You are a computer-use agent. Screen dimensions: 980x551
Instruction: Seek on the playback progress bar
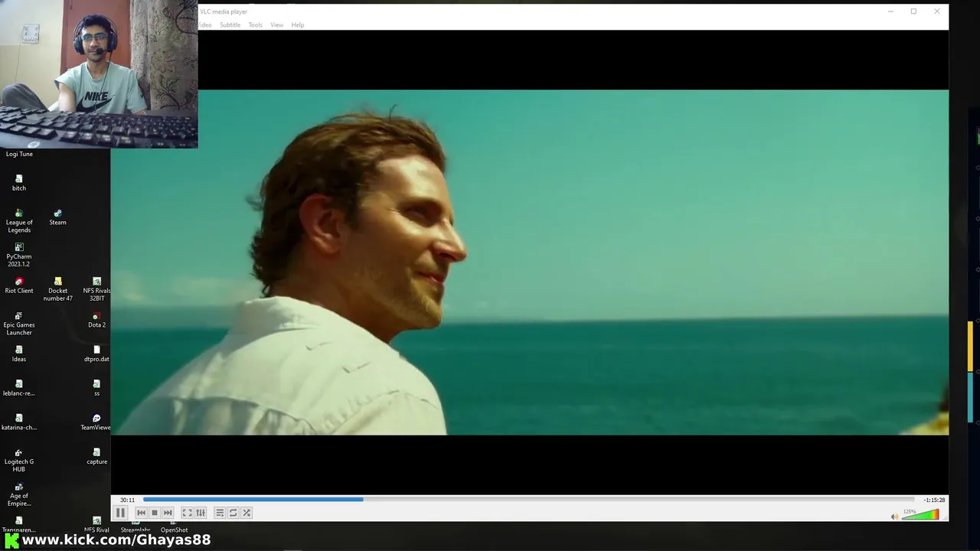528,500
